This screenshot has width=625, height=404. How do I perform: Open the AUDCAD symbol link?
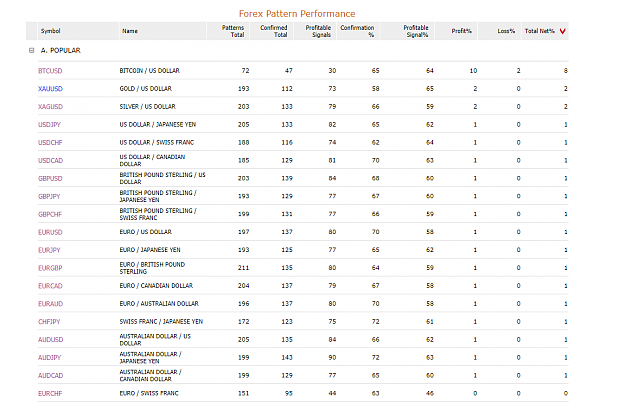pos(51,376)
